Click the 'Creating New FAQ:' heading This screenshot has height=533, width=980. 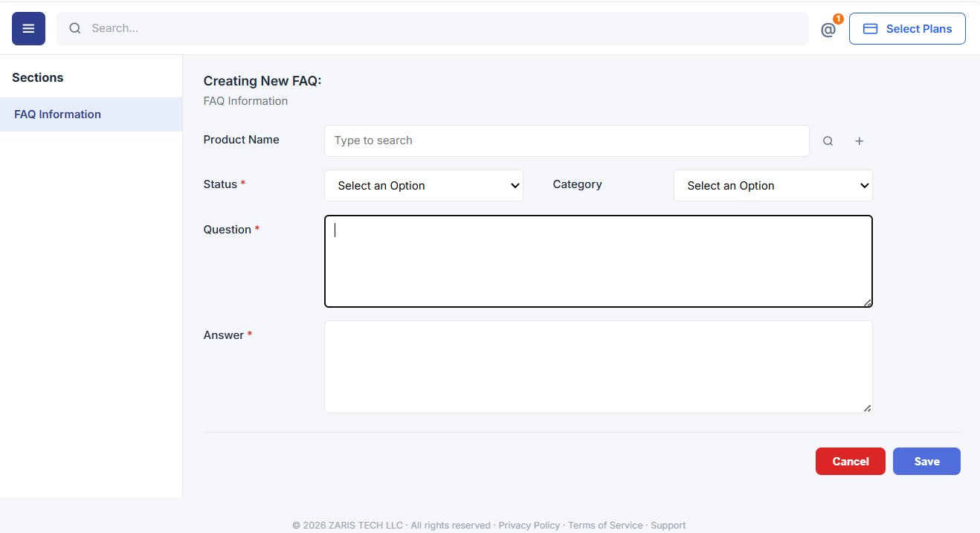(262, 81)
